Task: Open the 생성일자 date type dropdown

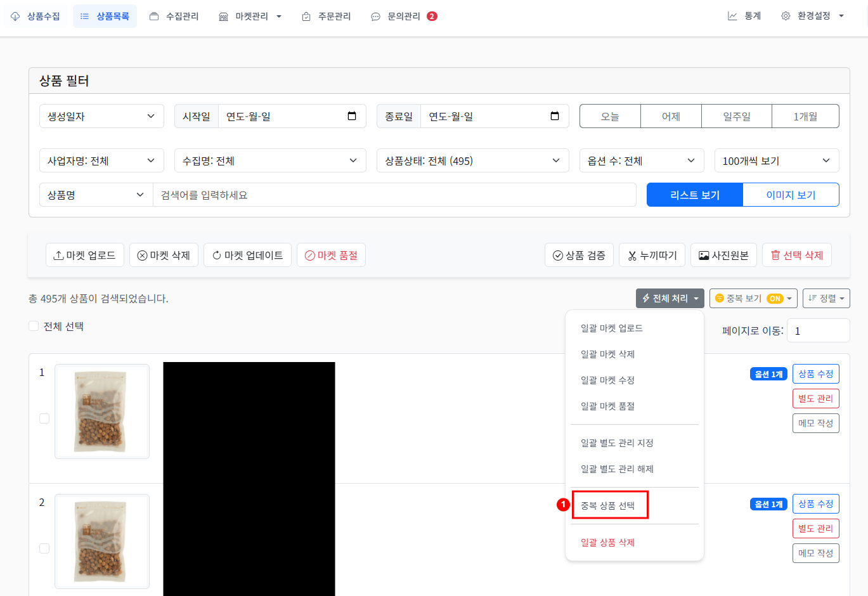Action: pyautogui.click(x=101, y=116)
